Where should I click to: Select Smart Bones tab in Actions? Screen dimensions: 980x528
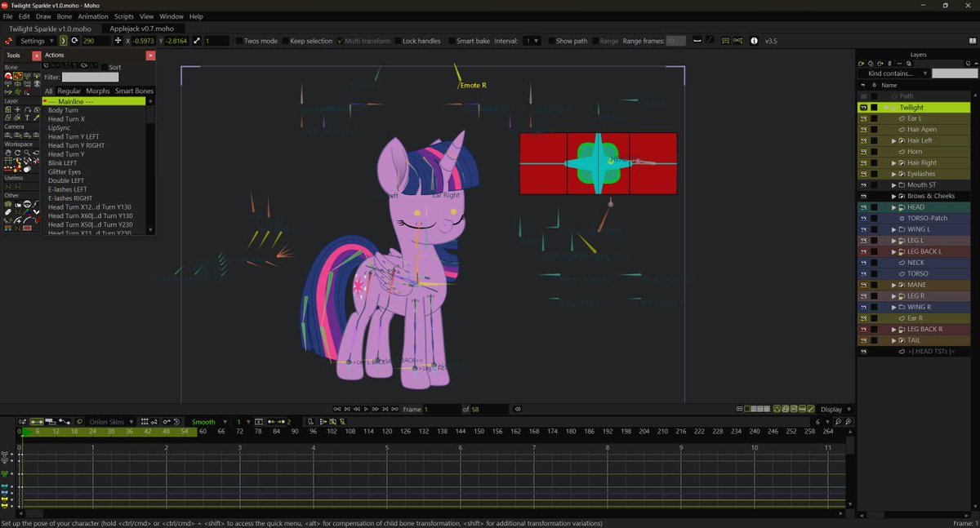pos(134,91)
